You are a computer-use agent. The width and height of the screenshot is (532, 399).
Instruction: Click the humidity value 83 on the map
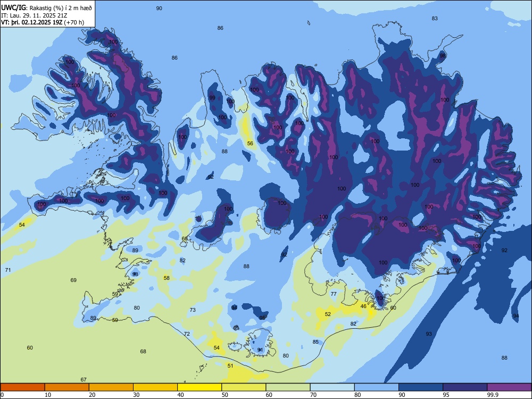435,18
